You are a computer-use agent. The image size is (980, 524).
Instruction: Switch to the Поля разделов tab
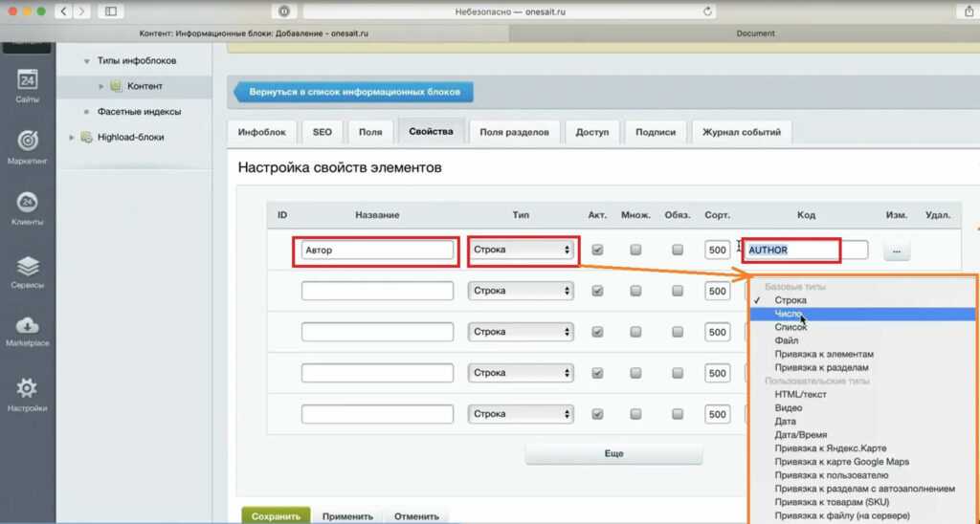(514, 132)
